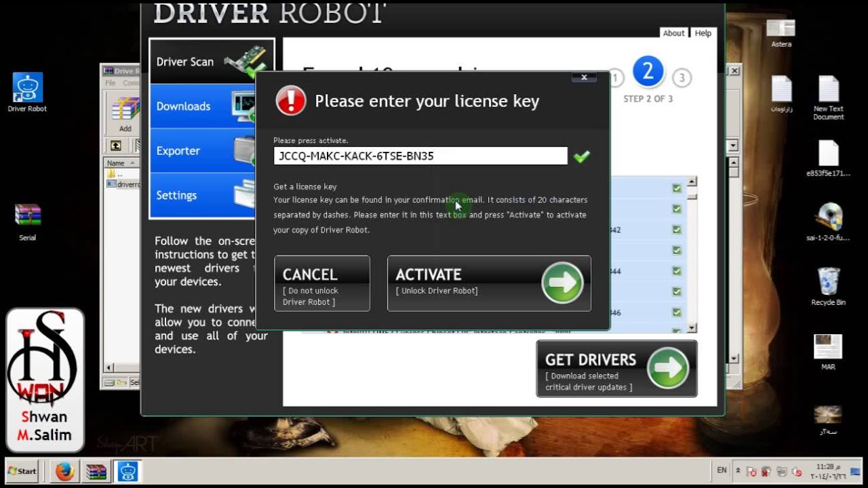Click the EN language indicator
Viewport: 868px width, 488px height.
pos(722,470)
